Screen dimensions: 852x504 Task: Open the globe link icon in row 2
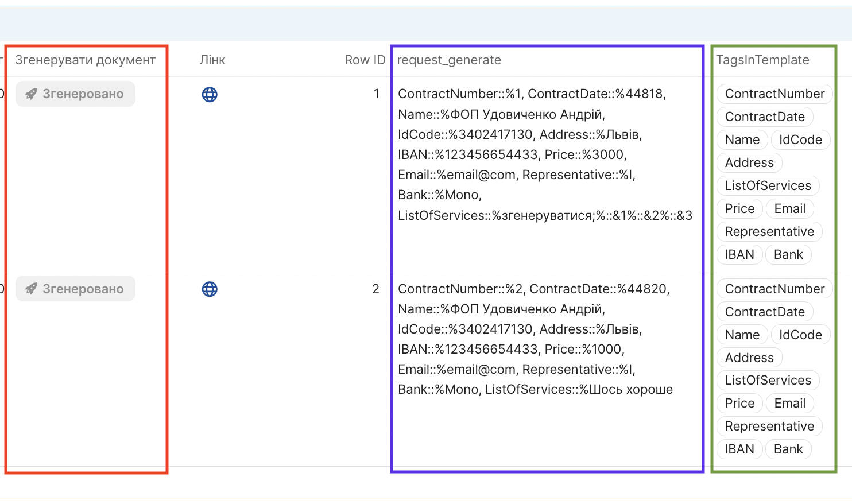210,289
